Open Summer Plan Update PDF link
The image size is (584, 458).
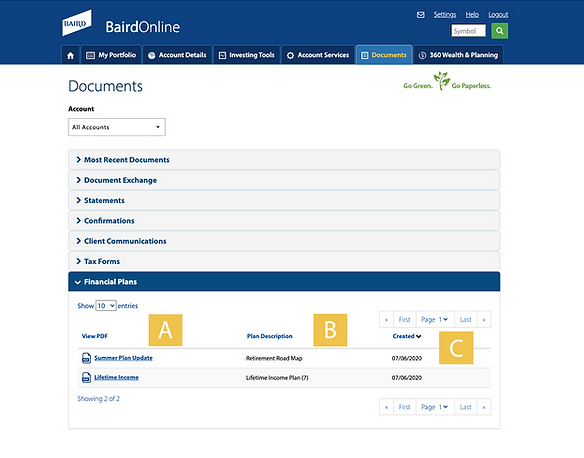(123, 358)
